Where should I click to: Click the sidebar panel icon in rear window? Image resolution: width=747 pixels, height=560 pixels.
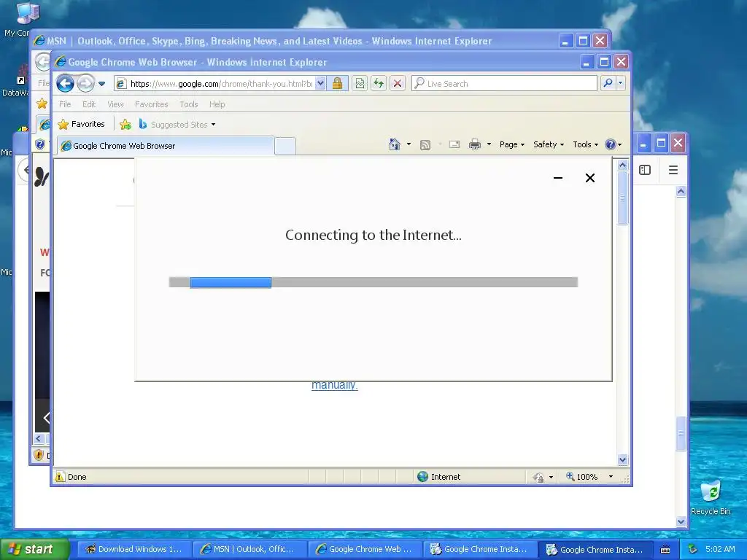tap(645, 170)
